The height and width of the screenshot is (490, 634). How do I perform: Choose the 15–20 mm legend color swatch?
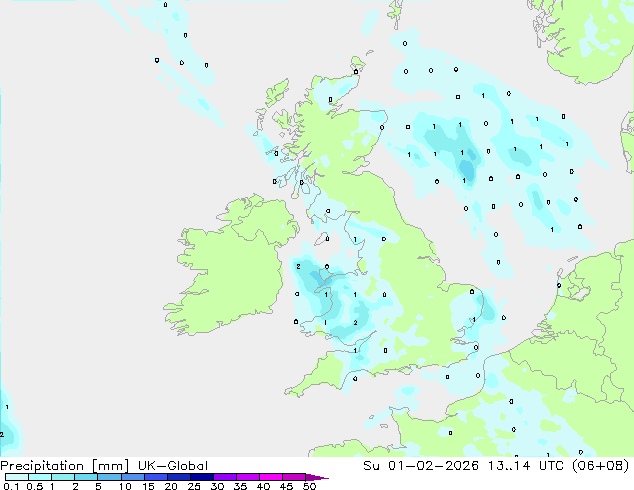[x=155, y=477]
